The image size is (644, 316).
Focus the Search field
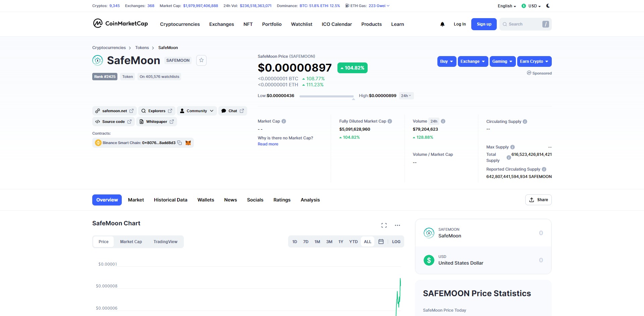coord(525,24)
